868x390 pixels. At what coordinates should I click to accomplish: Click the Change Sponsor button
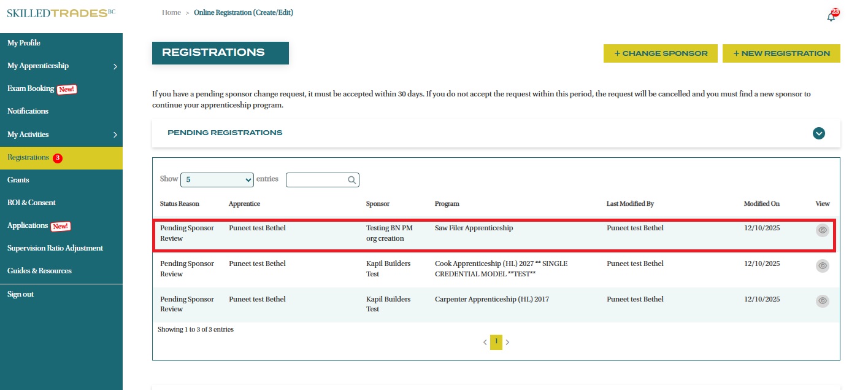[x=660, y=53]
